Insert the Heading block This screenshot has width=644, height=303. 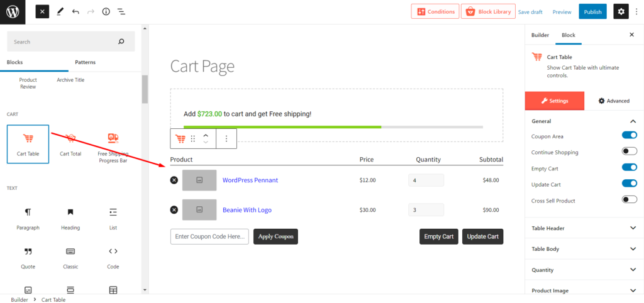tap(70, 219)
